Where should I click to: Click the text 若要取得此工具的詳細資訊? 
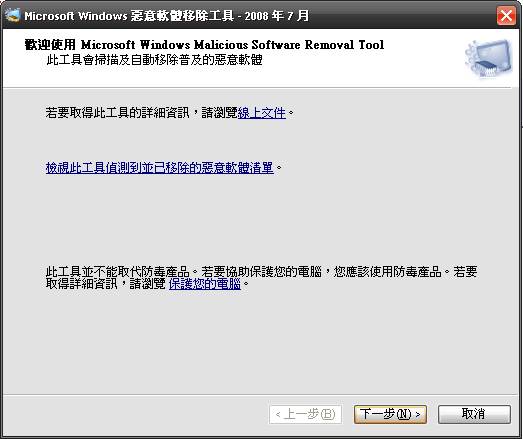coord(117,113)
